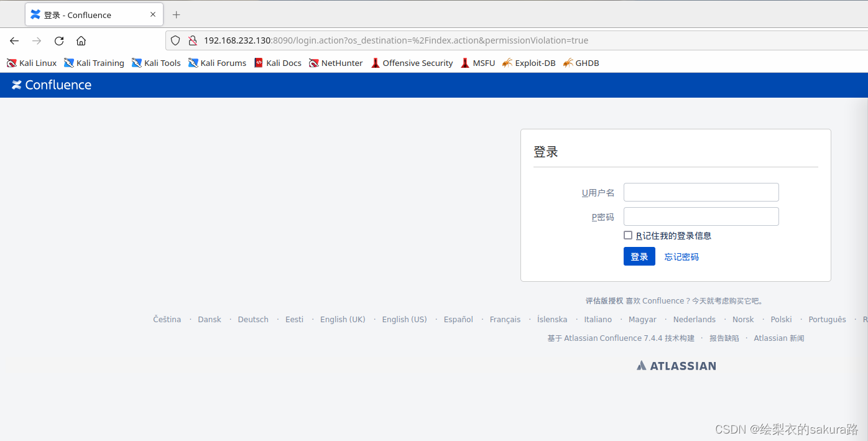This screenshot has height=441, width=868.
Task: Go to the browser Home icon
Action: pos(81,41)
